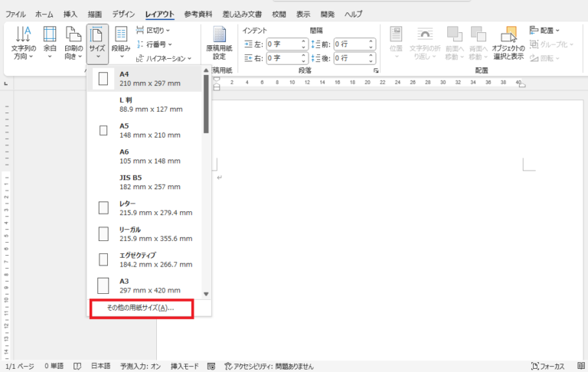Open その他の用紙サイズ more paper sizes
This screenshot has width=588, height=372.
pyautogui.click(x=142, y=308)
